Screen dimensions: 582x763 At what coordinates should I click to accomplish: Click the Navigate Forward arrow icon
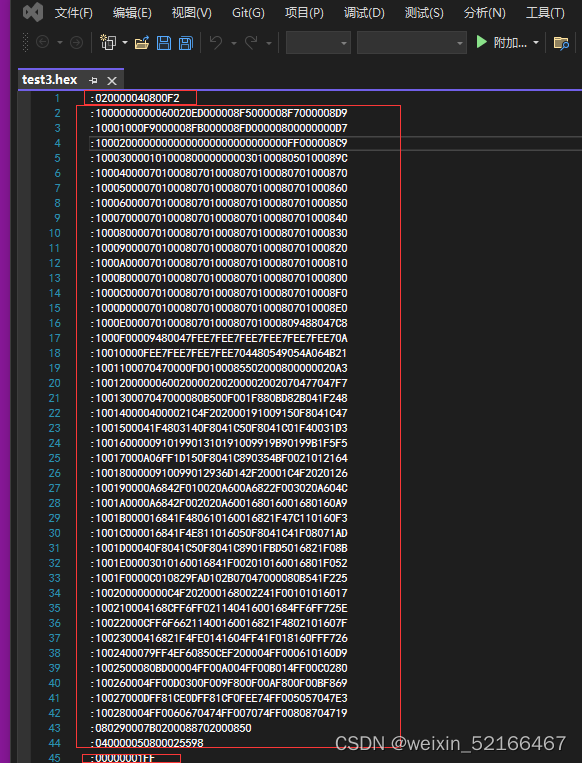(x=76, y=43)
